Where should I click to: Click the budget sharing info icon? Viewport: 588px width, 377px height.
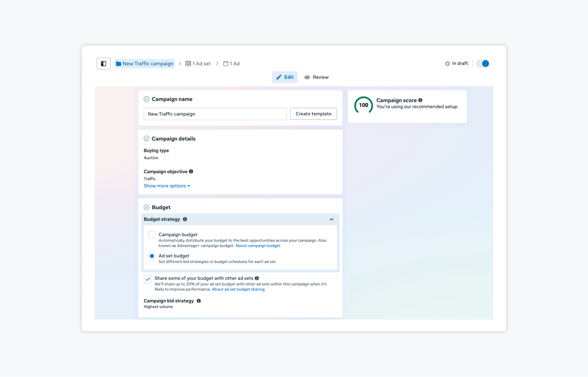point(257,278)
